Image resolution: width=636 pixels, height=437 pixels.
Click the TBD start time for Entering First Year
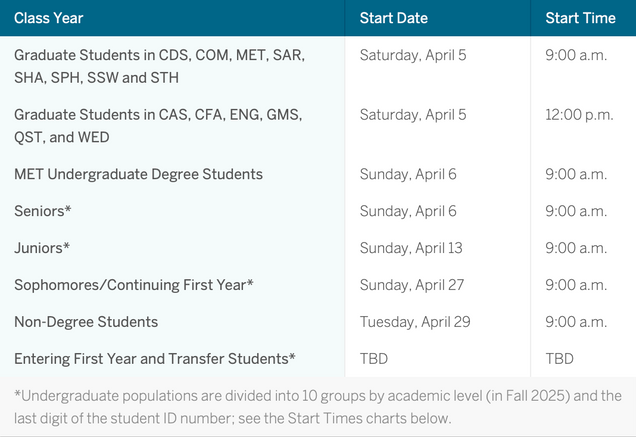[560, 358]
